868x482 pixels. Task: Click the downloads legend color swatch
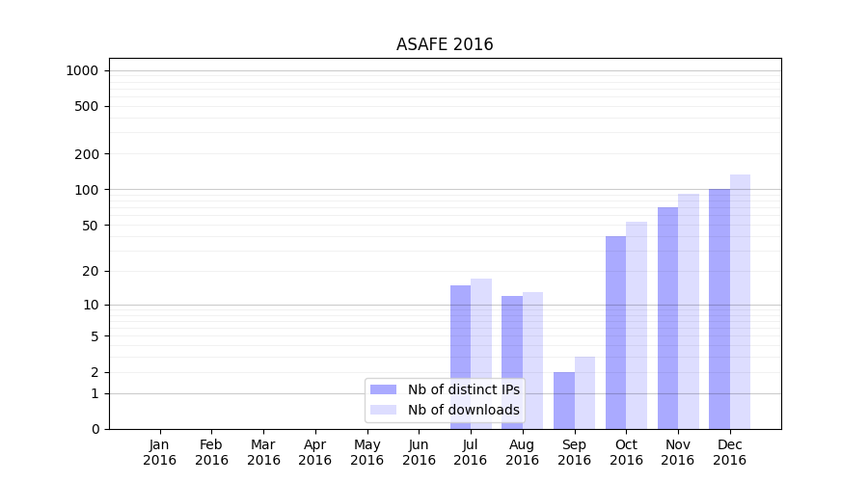(384, 410)
